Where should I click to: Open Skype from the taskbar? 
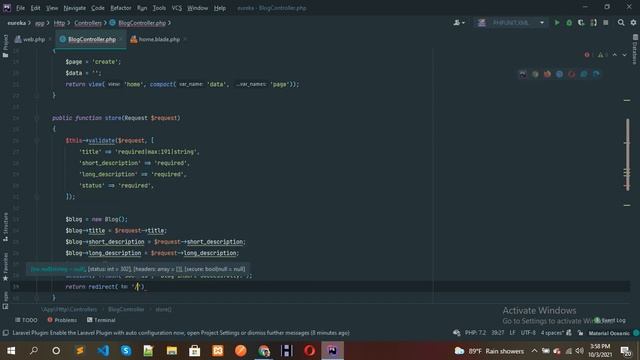(x=126, y=351)
